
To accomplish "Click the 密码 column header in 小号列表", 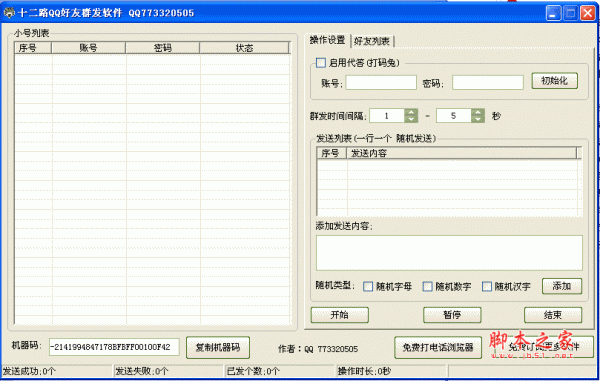I will point(163,48).
